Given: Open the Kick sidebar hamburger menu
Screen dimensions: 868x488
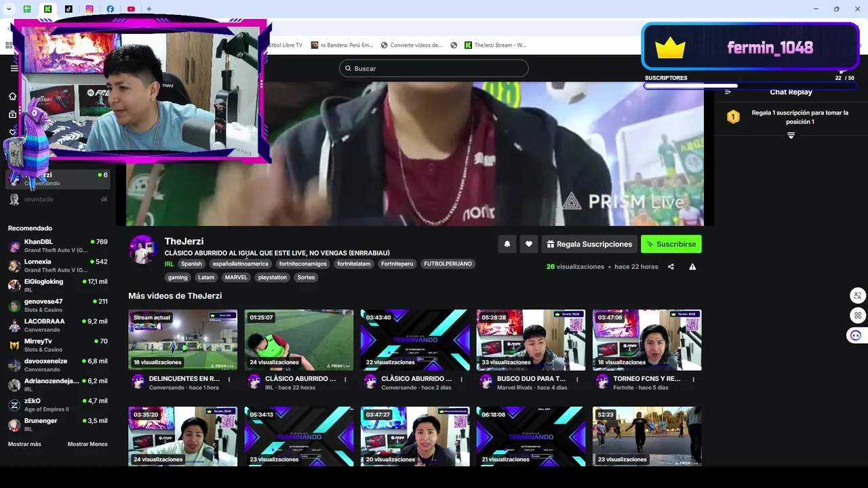Looking at the screenshot, I should click(14, 68).
